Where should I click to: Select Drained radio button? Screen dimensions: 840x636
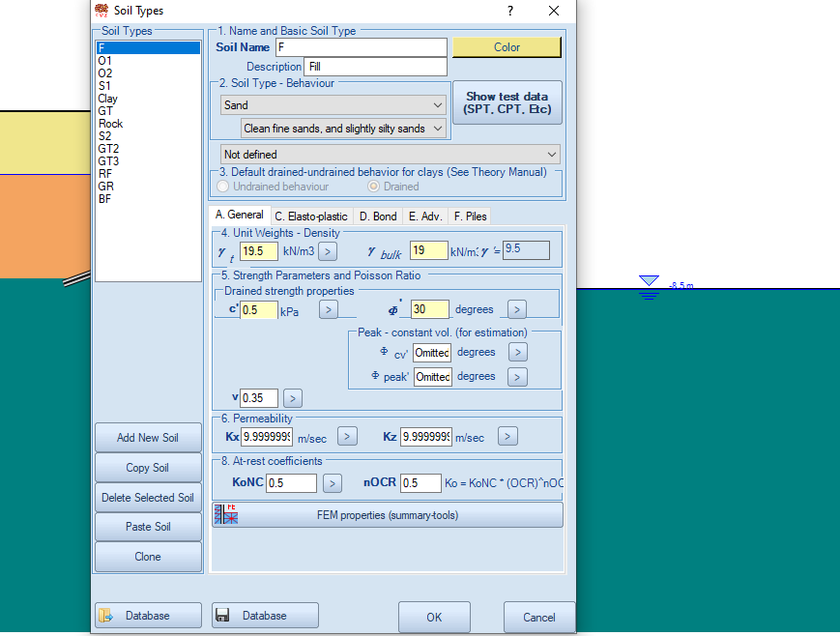pyautogui.click(x=373, y=187)
